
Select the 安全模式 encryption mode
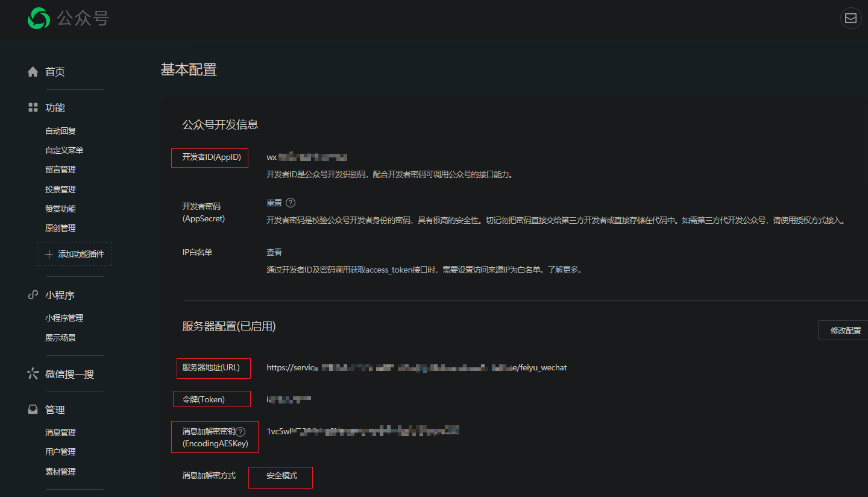280,477
